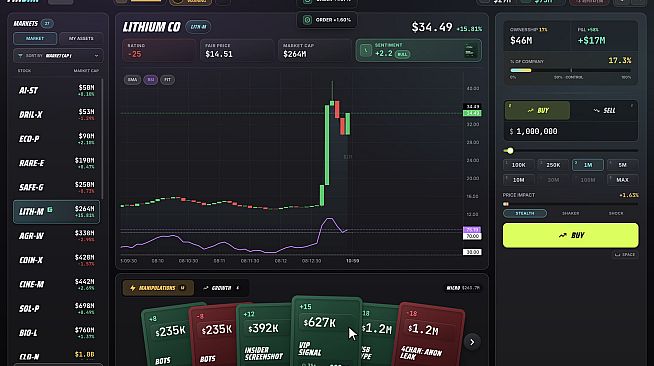Click the lightning icon on Manipulations tab
This screenshot has height=366, width=654.
(133, 288)
